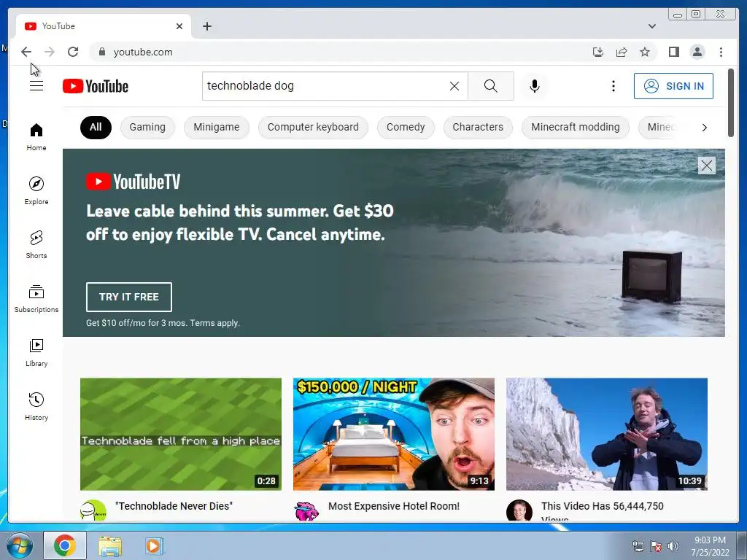This screenshot has height=560, width=747.
Task: Open the white cliffs video thumbnail
Action: click(x=606, y=434)
